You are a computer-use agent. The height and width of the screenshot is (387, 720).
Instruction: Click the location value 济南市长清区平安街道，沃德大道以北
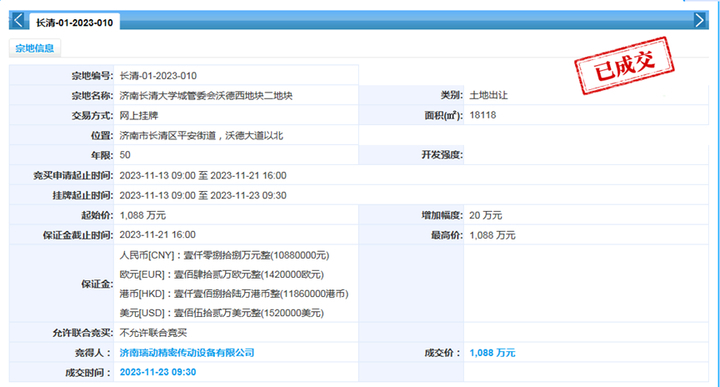[x=201, y=135]
